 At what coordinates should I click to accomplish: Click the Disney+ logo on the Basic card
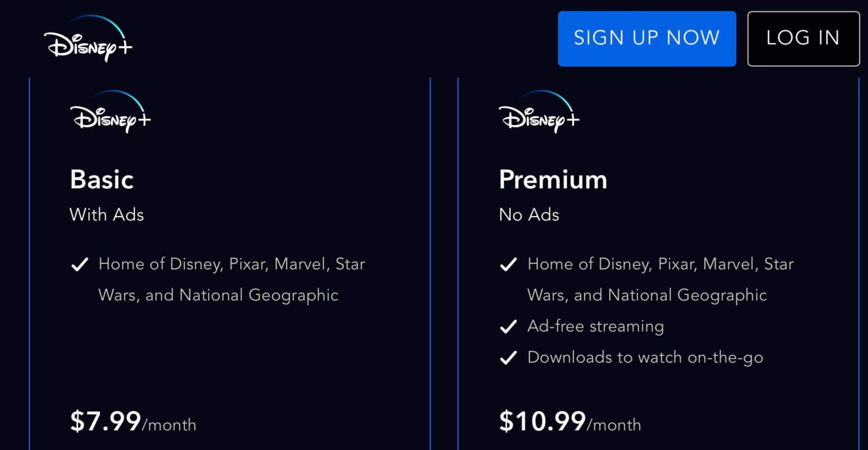click(110, 115)
